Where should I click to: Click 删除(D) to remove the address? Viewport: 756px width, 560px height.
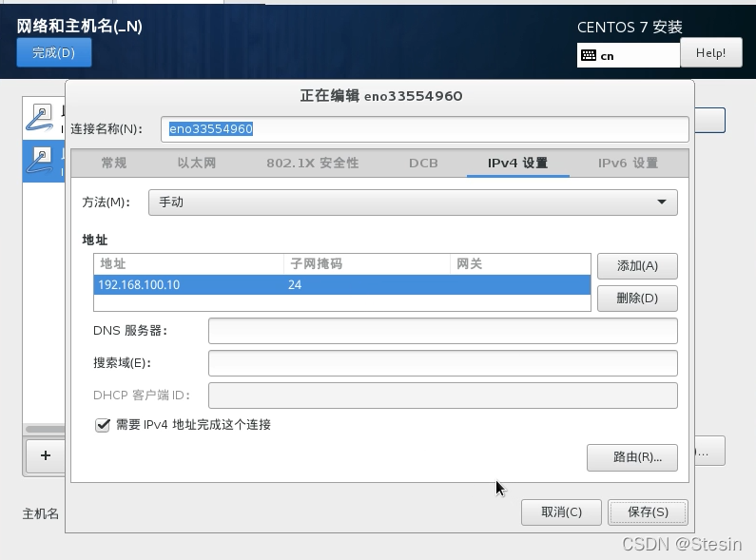[637, 299]
